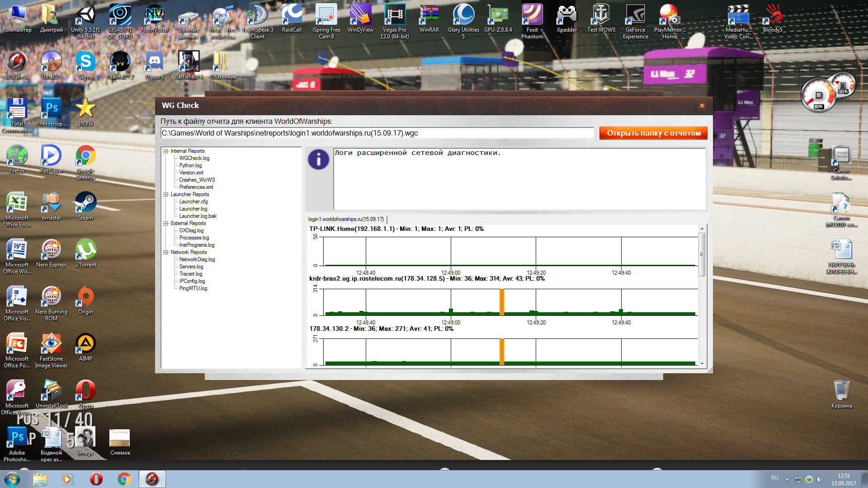This screenshot has width=868, height=488.
Task: Open the Origin desktop icon
Action: point(85,300)
